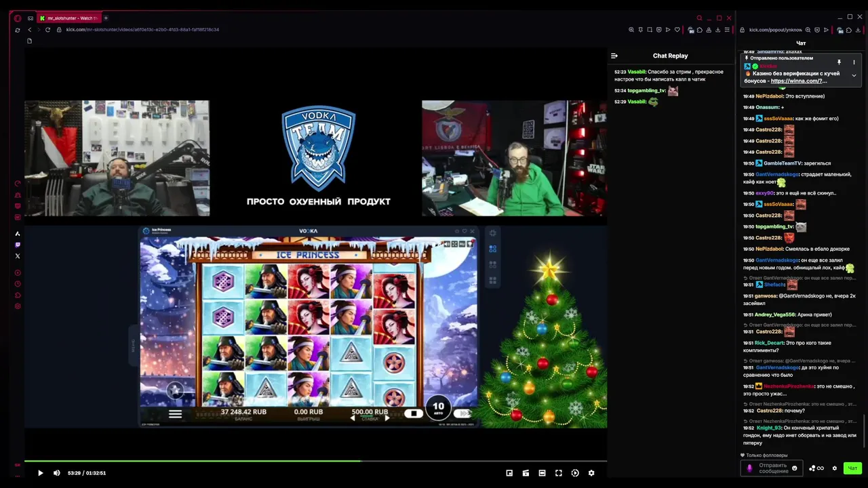This screenshot has width=868, height=488.
Task: Collapse the Chat Replay panel
Action: (614, 56)
